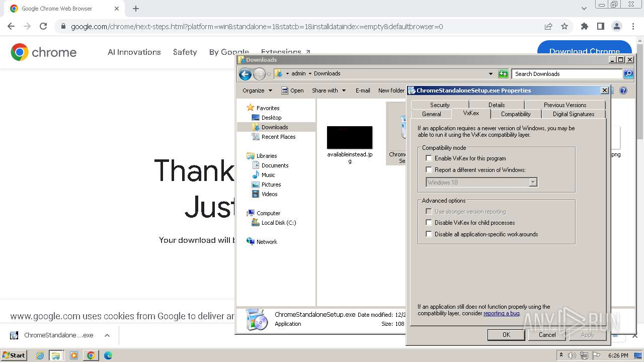Open the Pictures library
Screen dimensions: 644x362
coord(271,185)
